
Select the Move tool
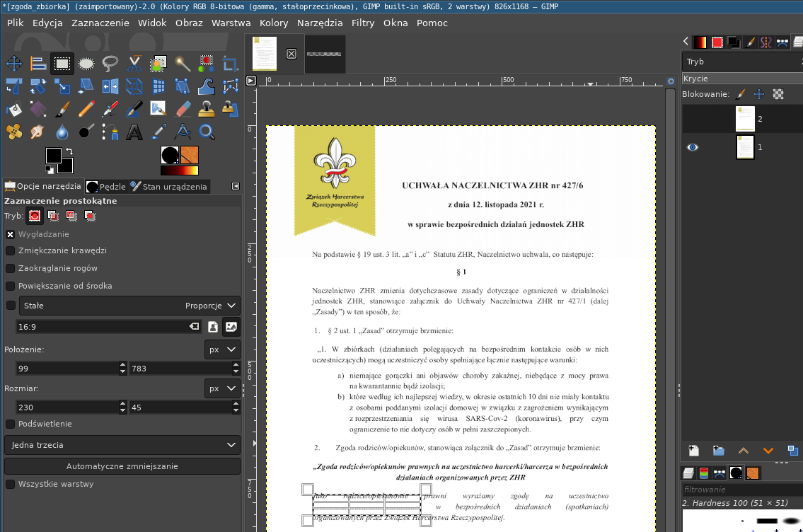click(14, 64)
